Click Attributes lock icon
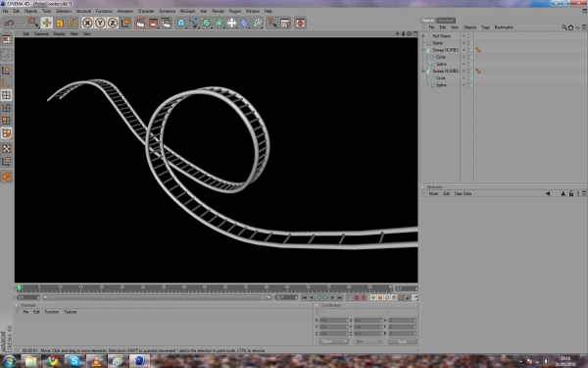This screenshot has width=588, height=368. 570,193
